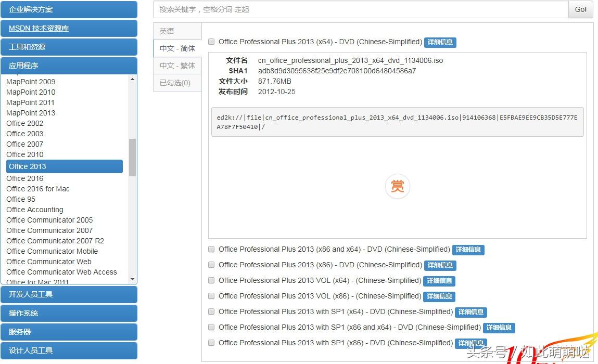Select the highlighted Office 2013 item
598x364 pixels.
coord(65,166)
